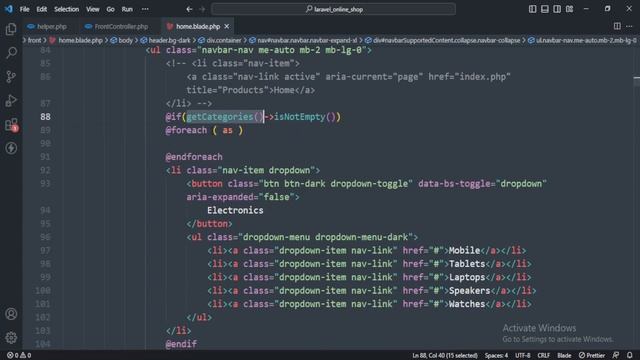Click the @foreach directive
The height and width of the screenshot is (360, 640).
[x=186, y=130]
